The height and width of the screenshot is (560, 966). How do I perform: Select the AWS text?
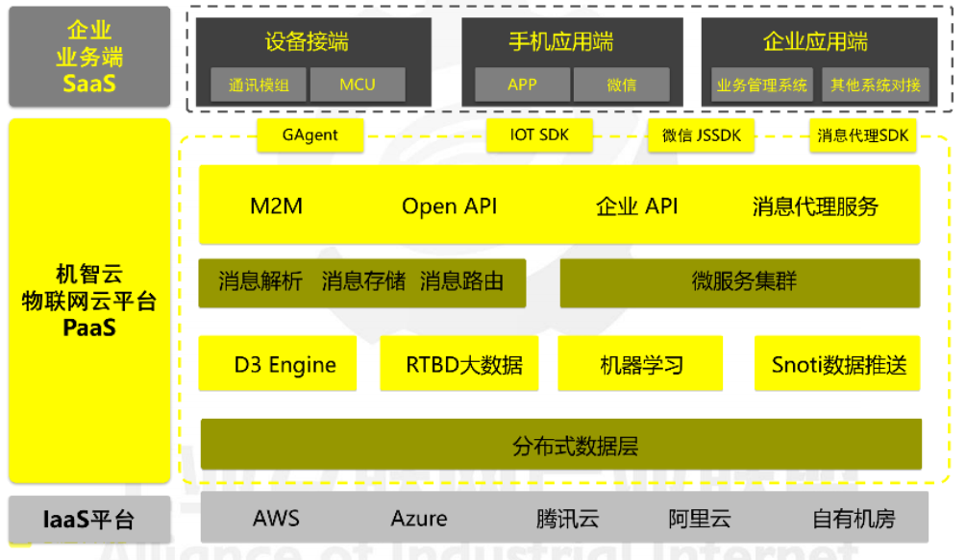[276, 518]
